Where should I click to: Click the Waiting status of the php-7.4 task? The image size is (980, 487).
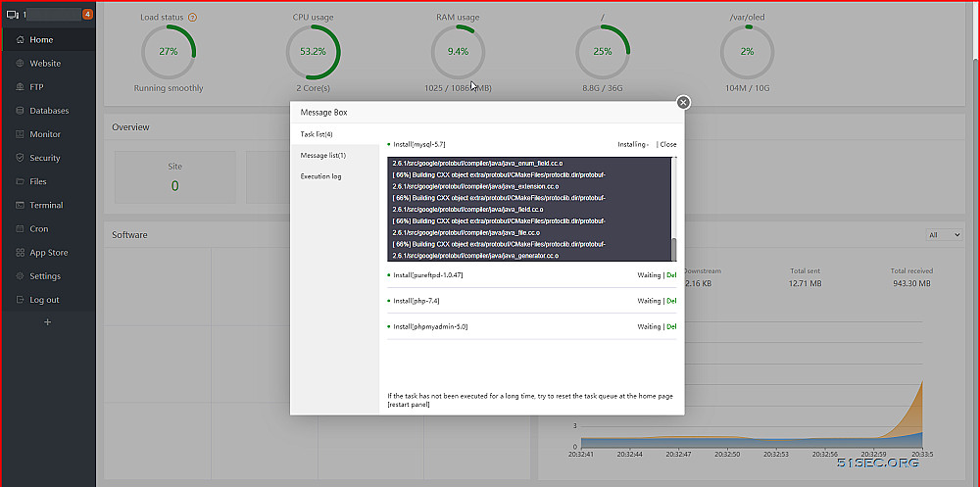(649, 301)
